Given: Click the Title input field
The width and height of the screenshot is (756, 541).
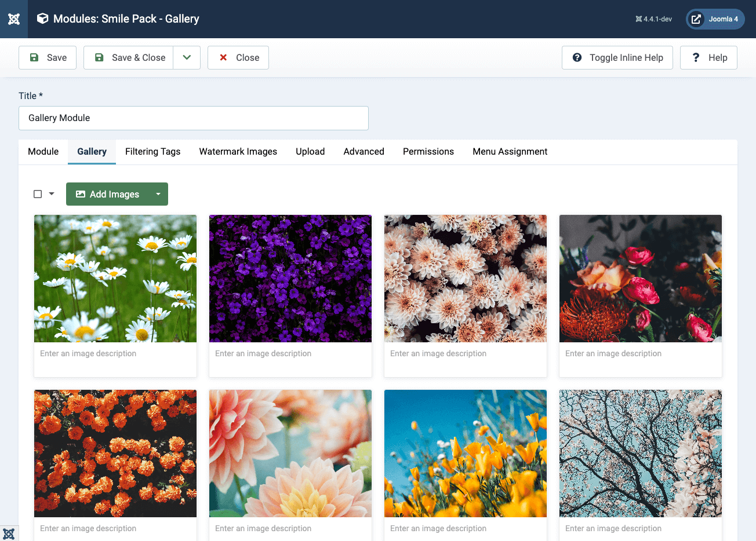Looking at the screenshot, I should coord(194,118).
